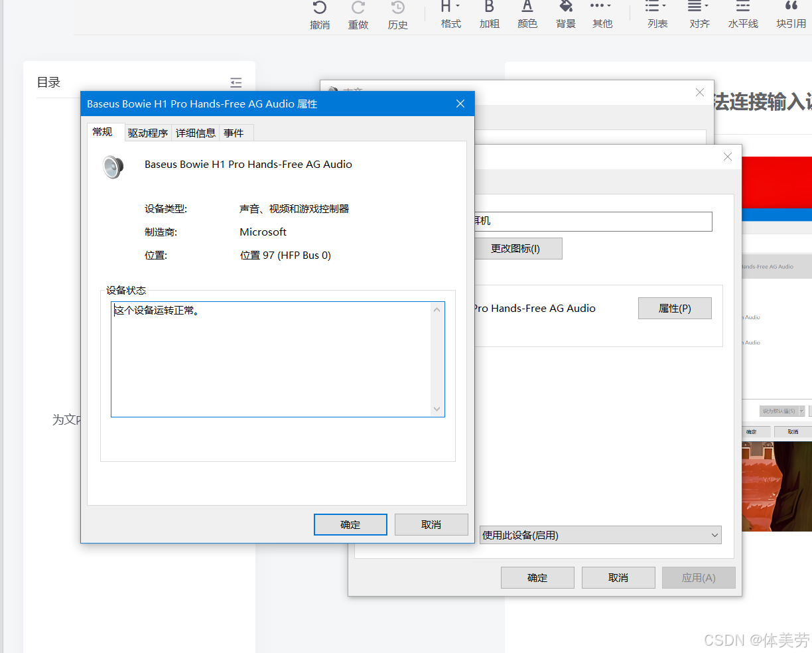Switch to the 驱动程序 tab
The width and height of the screenshot is (812, 653).
[x=148, y=133]
